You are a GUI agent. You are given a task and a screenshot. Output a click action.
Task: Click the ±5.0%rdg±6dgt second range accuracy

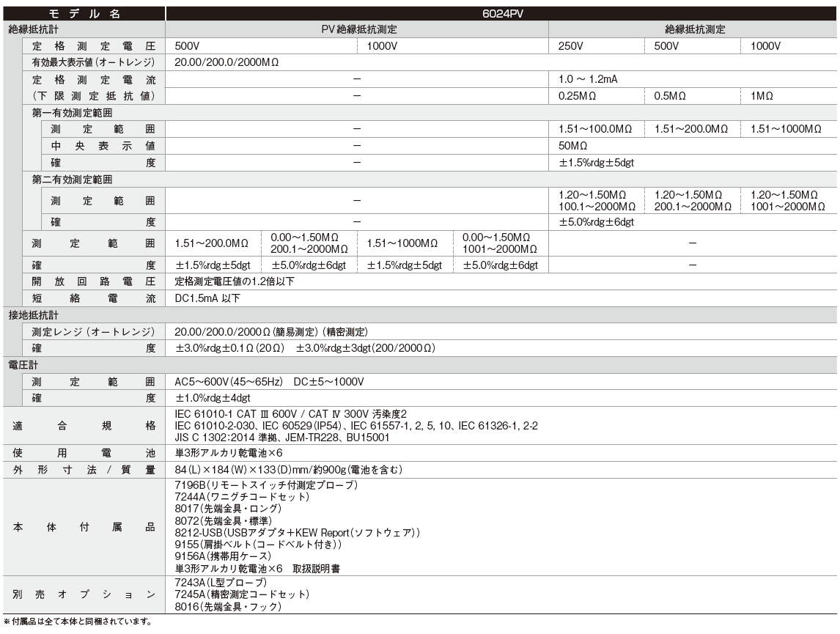(x=596, y=221)
